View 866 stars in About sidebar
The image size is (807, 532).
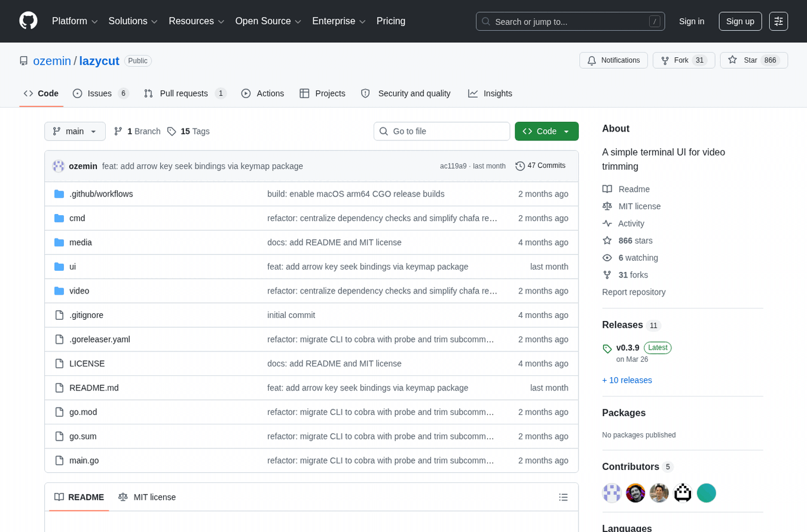(x=628, y=241)
